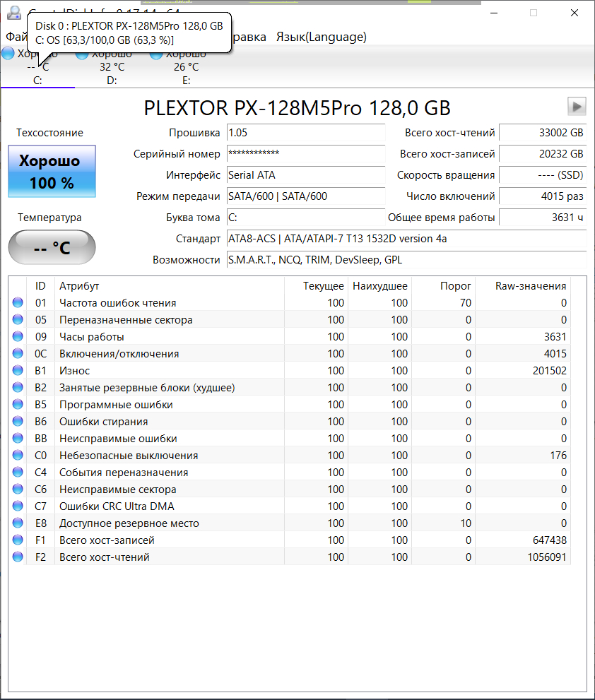Click the 20232 GB host writes value

click(x=543, y=153)
